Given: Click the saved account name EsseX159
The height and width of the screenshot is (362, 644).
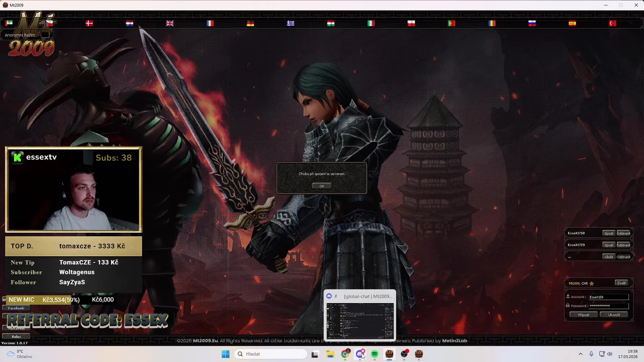Looking at the screenshot, I should (576, 245).
